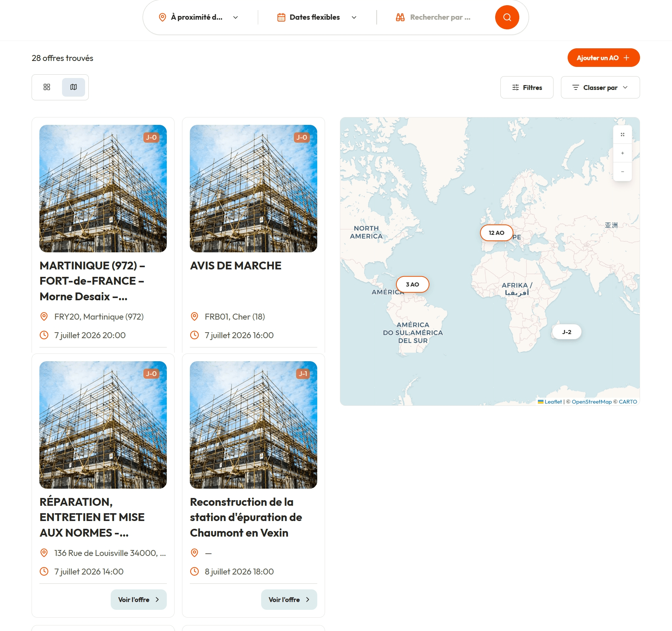Click the location pin on the Cher card
This screenshot has height=631, width=672.
(194, 317)
